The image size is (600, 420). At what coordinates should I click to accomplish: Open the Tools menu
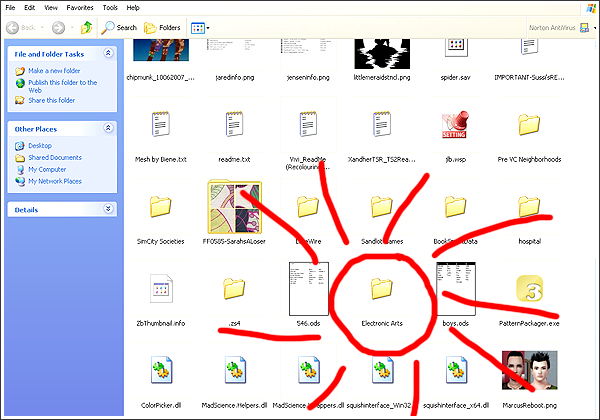[110, 8]
